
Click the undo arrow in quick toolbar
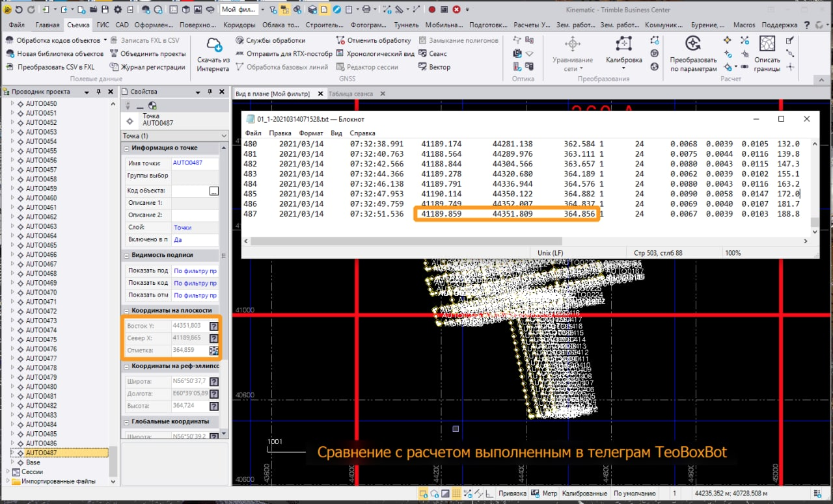click(19, 10)
